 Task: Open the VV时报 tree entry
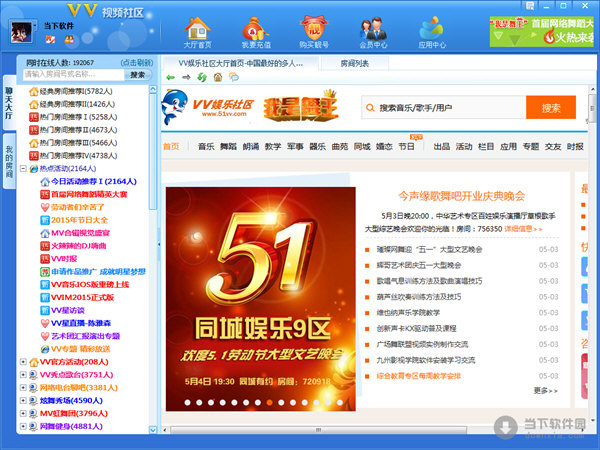59,259
